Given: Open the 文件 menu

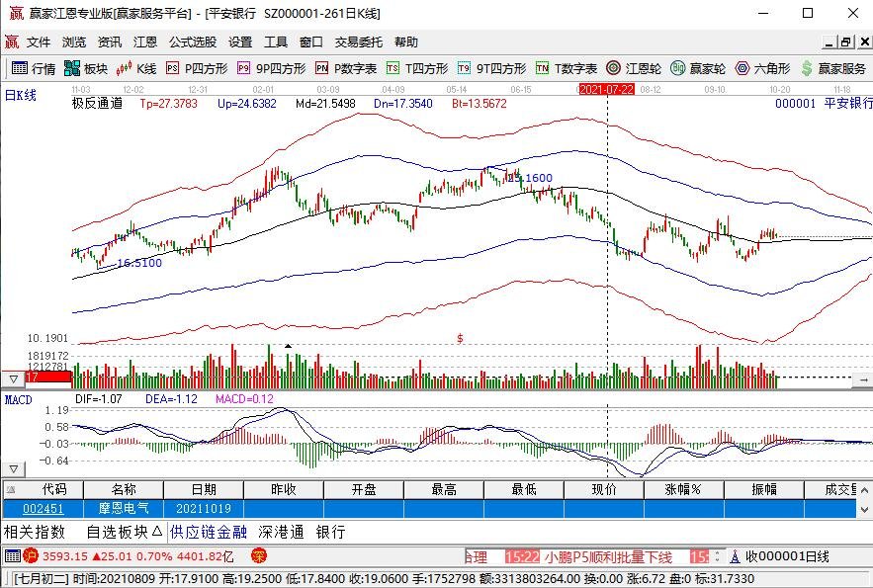Looking at the screenshot, I should (39, 42).
